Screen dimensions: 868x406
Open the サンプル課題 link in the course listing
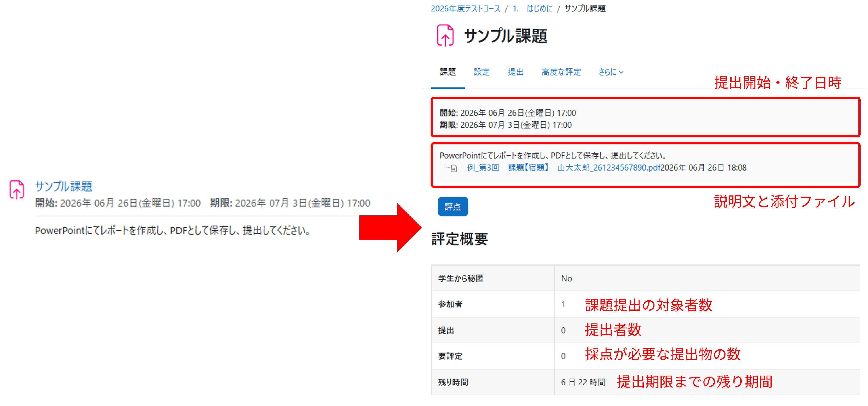(63, 186)
